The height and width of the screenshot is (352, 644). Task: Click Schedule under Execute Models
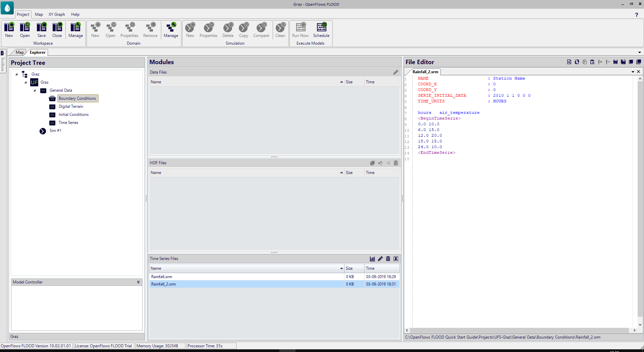click(321, 30)
